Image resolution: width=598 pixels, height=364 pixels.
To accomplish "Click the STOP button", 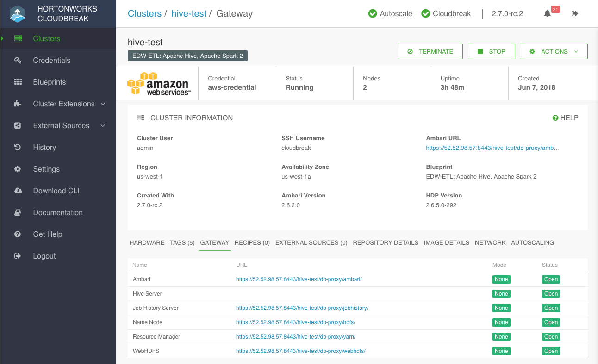I will [x=491, y=51].
